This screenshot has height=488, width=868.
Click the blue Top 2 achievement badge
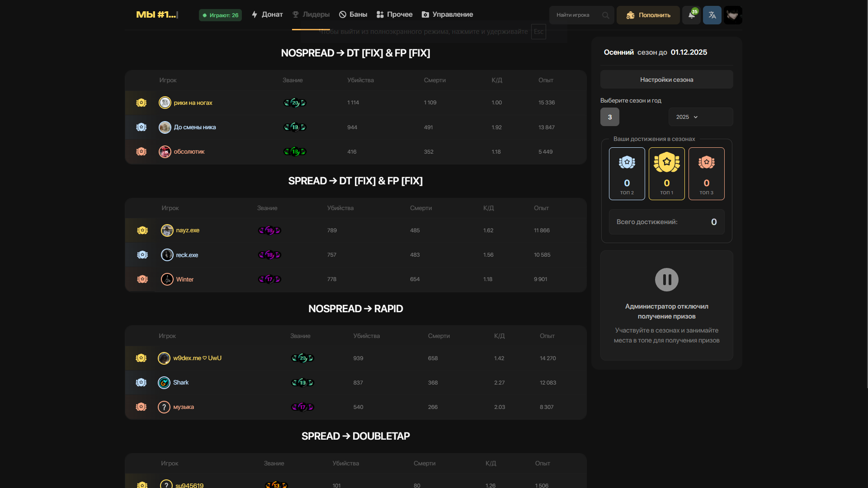click(x=627, y=174)
